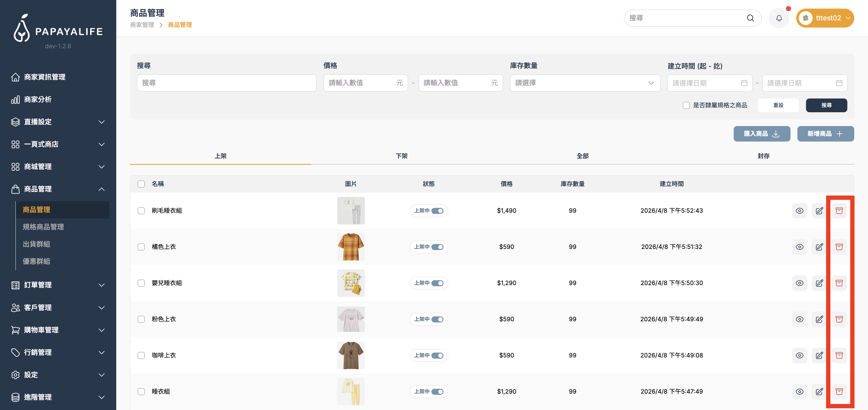Viewport: 868px width, 410px height.
Task: View details of 嬰兒睡衣組 product
Action: coord(799,283)
